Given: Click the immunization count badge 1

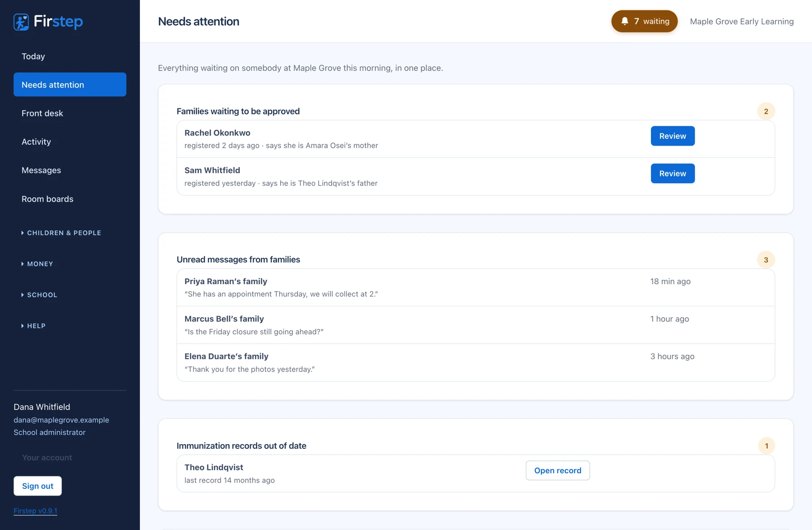Looking at the screenshot, I should tap(766, 446).
